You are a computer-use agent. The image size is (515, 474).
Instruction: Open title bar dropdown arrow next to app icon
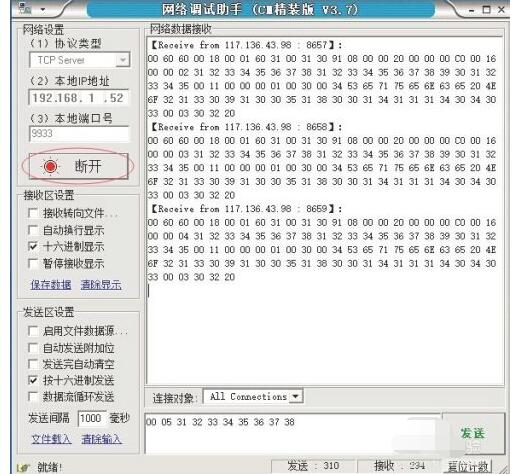click(43, 9)
